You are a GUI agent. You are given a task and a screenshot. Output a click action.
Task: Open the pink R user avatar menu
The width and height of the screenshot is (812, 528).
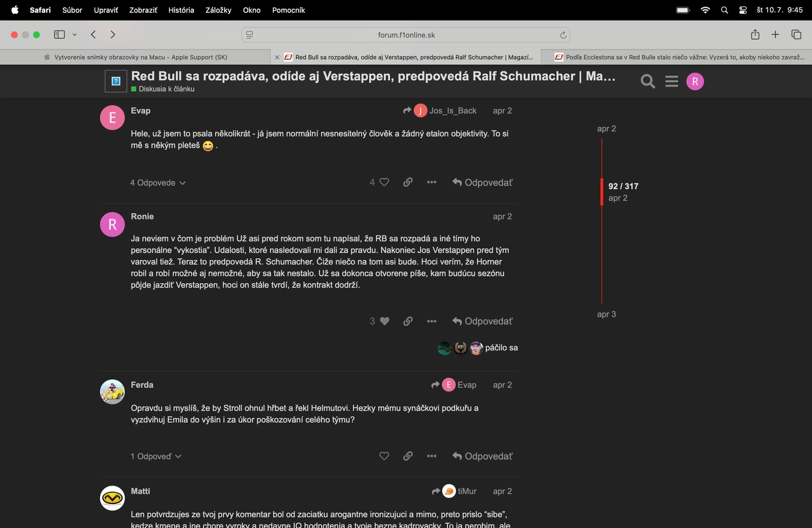click(695, 81)
